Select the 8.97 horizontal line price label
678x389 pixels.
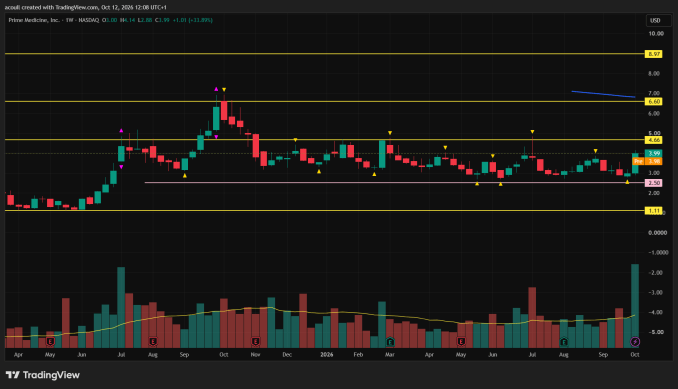coord(653,54)
